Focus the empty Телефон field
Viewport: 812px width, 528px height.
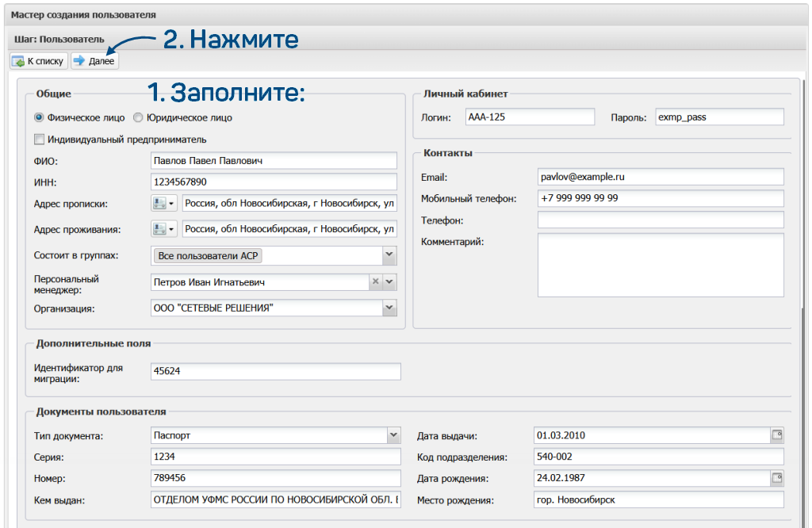pyautogui.click(x=660, y=220)
